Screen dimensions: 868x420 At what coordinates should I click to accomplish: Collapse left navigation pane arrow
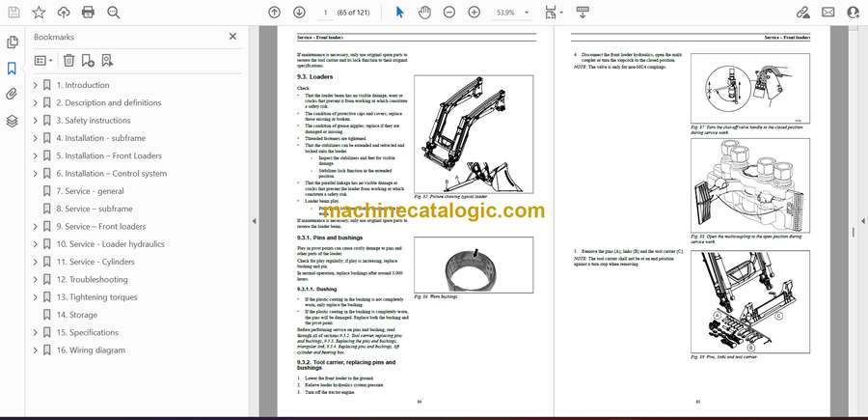pyautogui.click(x=254, y=221)
